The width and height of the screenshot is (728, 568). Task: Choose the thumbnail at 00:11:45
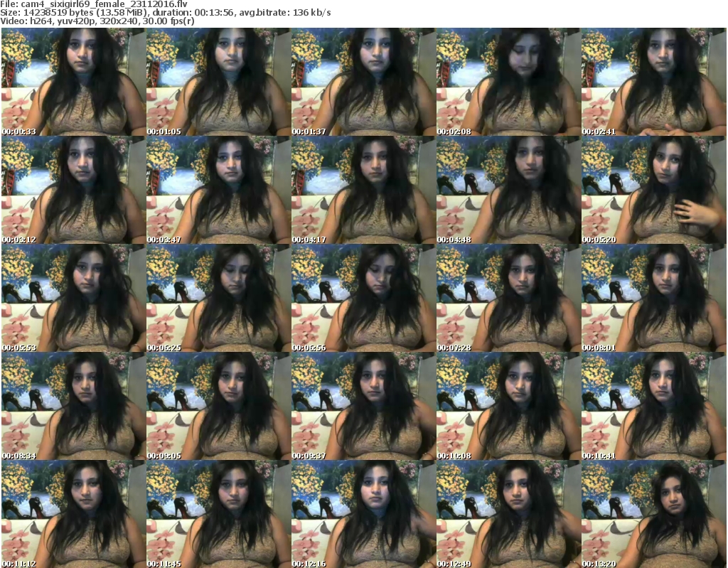[219, 514]
